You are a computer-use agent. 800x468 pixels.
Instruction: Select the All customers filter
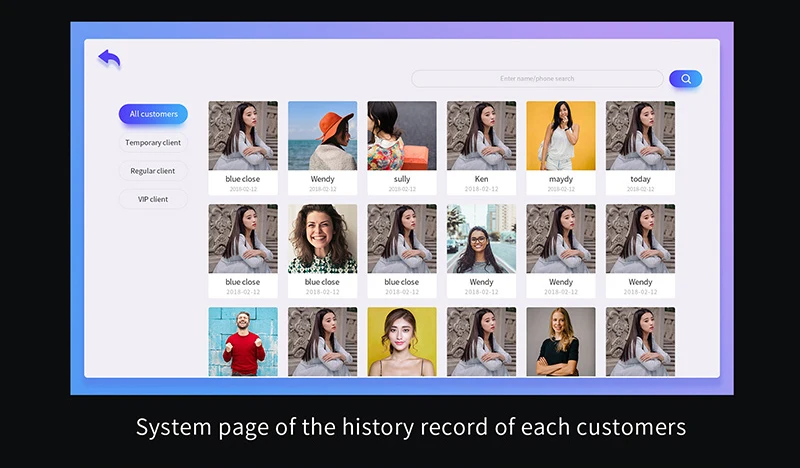[x=153, y=114]
